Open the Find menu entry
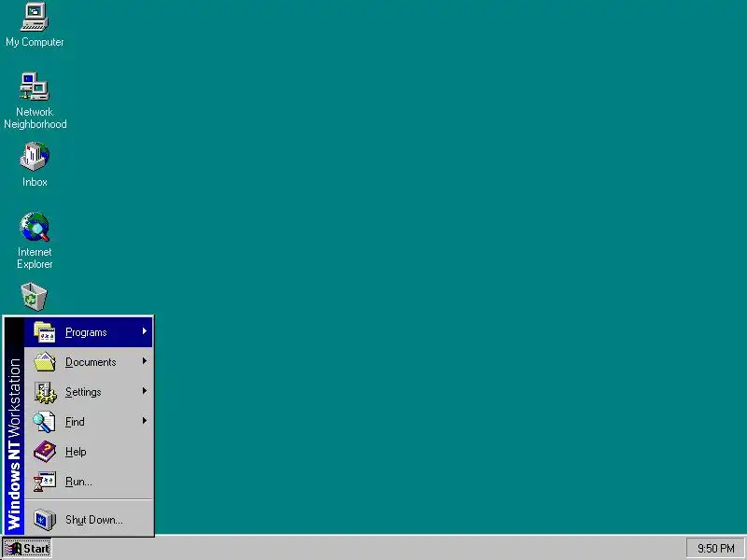Screen dimensions: 747x560 coord(89,422)
